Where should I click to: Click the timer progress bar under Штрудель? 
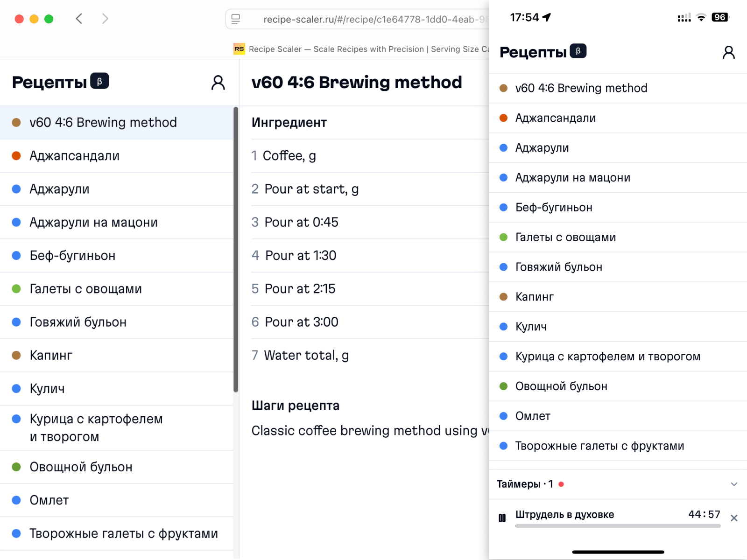(619, 525)
